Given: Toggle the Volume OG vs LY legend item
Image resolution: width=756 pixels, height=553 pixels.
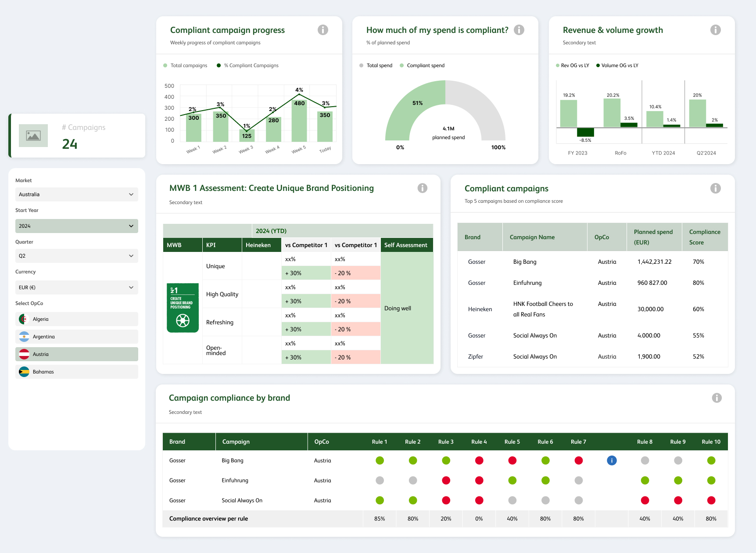Looking at the screenshot, I should tap(617, 65).
